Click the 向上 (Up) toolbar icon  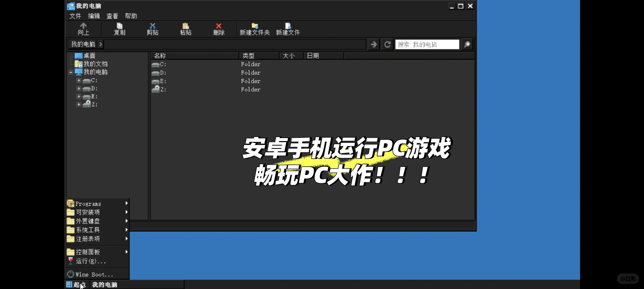(83, 29)
